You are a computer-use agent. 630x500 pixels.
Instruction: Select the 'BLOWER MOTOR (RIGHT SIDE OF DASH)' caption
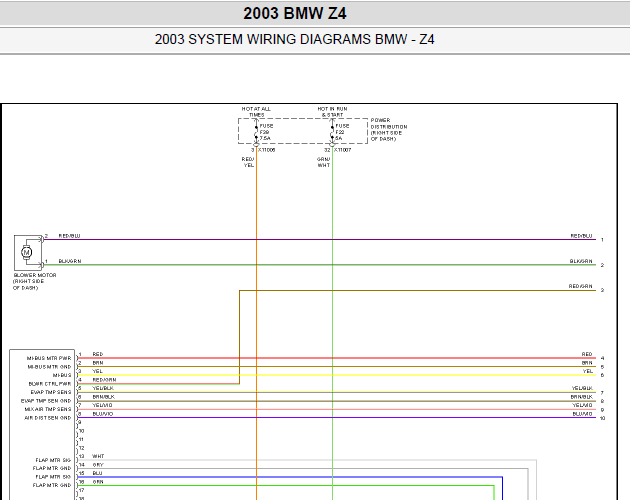(x=35, y=281)
